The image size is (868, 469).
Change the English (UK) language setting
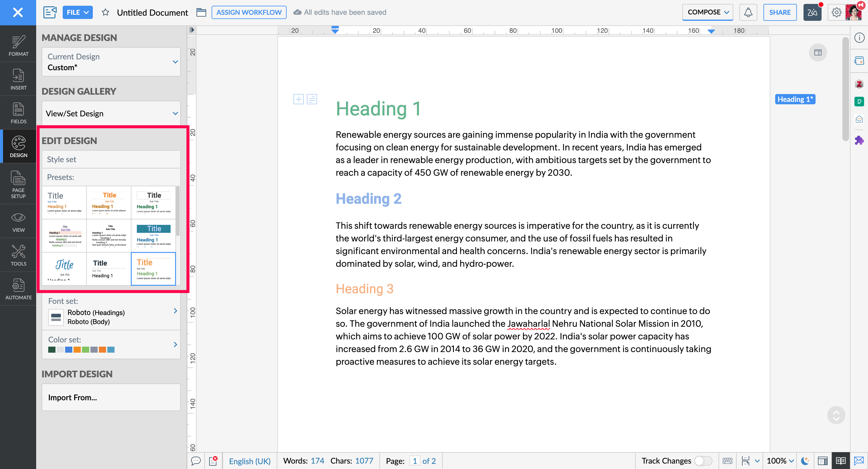point(250,461)
